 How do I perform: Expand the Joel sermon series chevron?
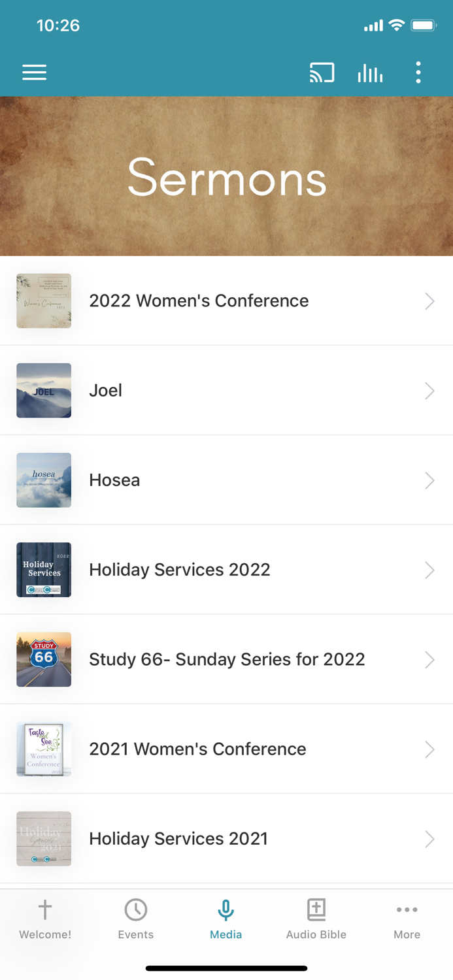click(x=429, y=391)
